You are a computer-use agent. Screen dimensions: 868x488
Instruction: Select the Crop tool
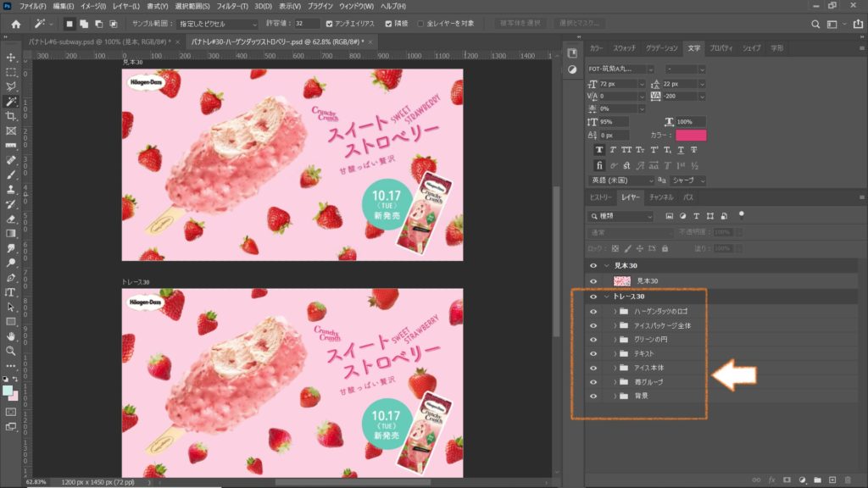tap(11, 115)
